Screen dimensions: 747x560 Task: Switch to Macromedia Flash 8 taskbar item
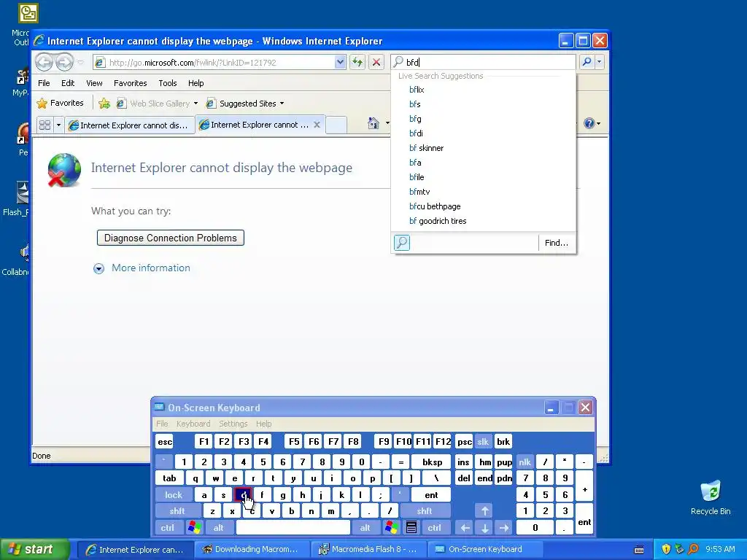click(368, 550)
